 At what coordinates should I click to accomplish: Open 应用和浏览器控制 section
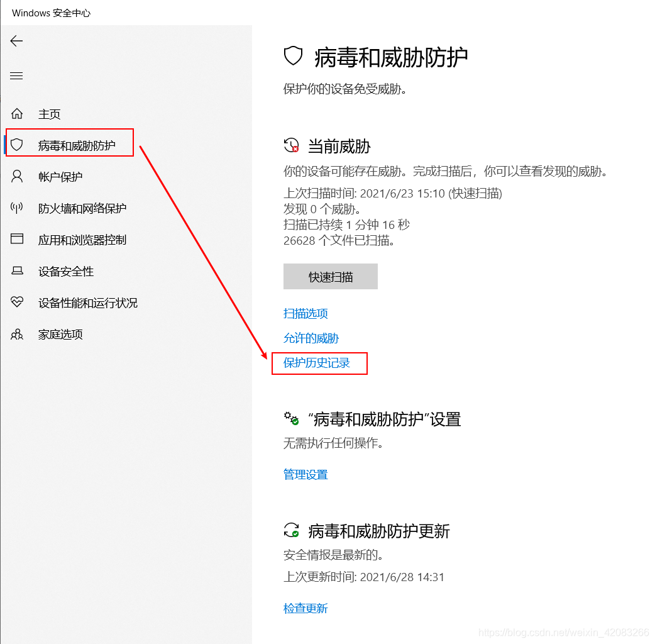(x=82, y=240)
